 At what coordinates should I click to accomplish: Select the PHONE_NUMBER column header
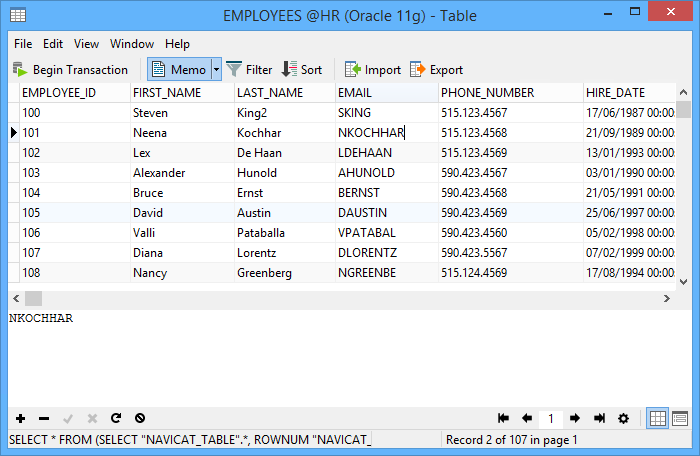tap(511, 93)
